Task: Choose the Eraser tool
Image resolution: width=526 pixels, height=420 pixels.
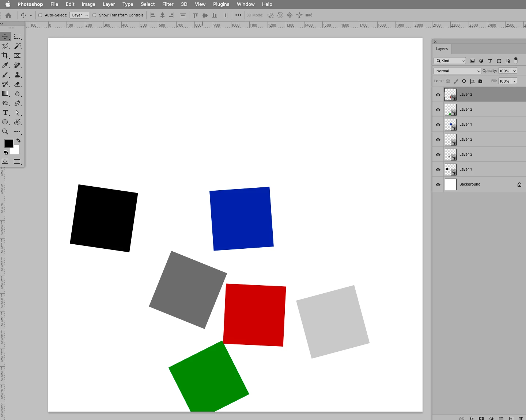Action: (17, 84)
